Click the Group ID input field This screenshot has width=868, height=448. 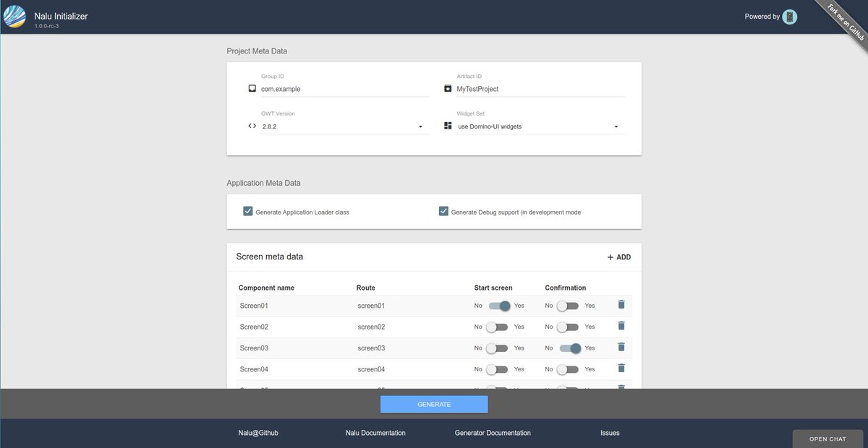tap(344, 89)
